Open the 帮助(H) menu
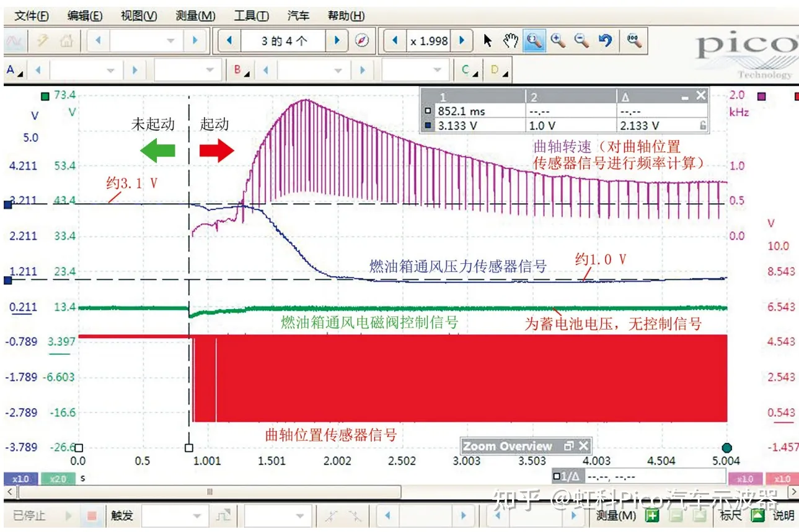This screenshot has height=532, width=799. pos(345,15)
